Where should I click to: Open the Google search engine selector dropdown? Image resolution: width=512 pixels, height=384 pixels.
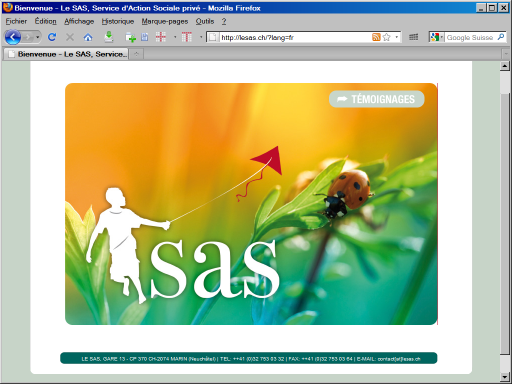click(437, 37)
